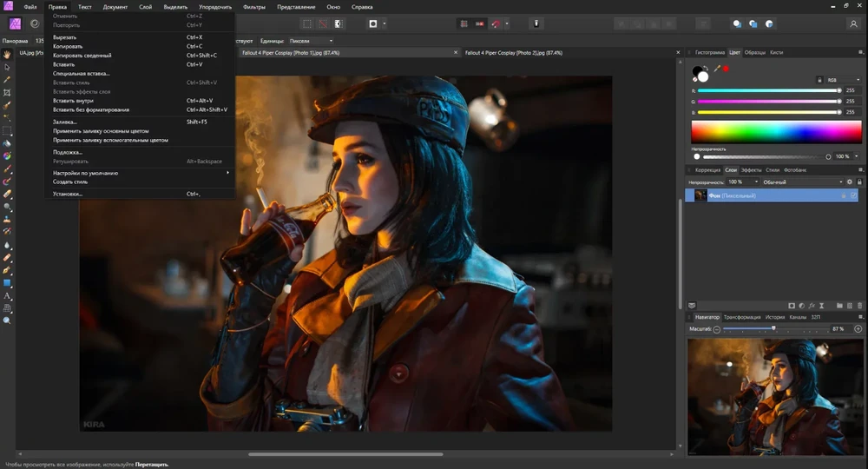Open the Обычный blend mode dropdown
Screen dimensions: 868x469
click(802, 182)
